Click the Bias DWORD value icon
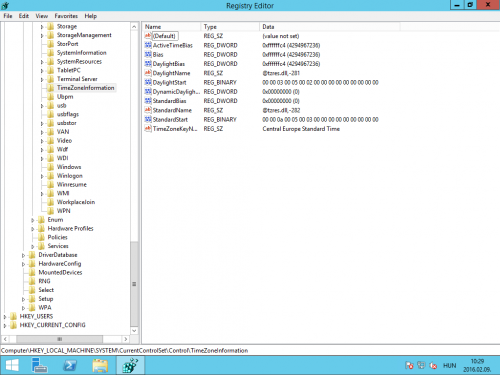 point(148,54)
